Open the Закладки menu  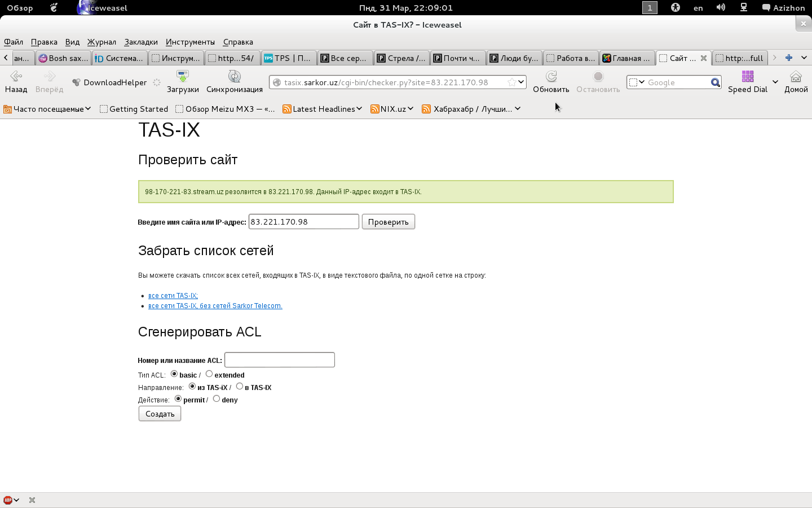pos(141,42)
